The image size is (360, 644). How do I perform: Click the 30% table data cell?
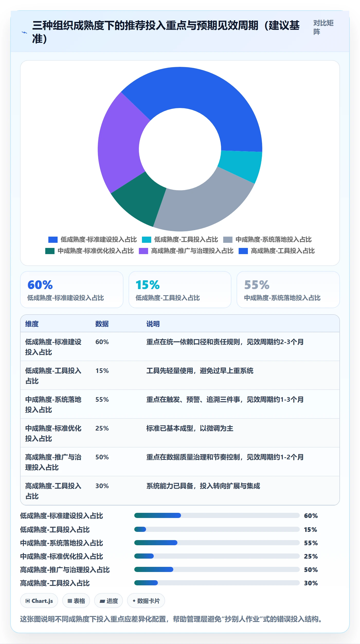pyautogui.click(x=102, y=486)
